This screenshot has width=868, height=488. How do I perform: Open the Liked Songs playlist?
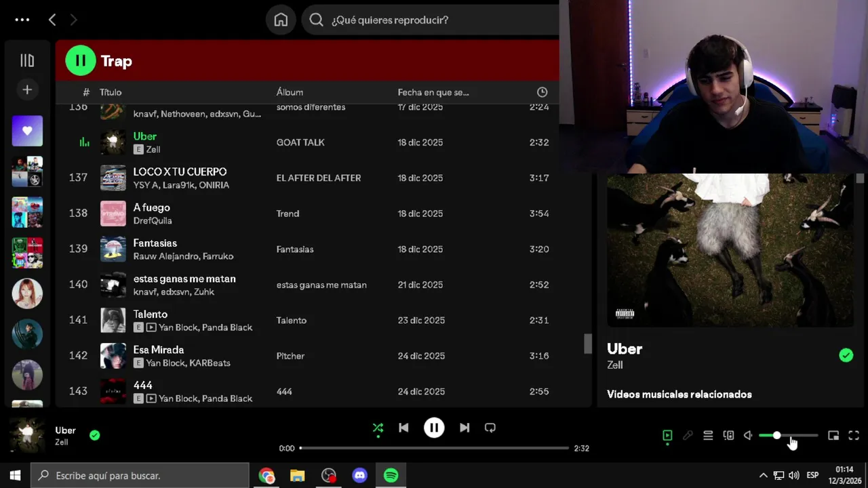point(27,131)
